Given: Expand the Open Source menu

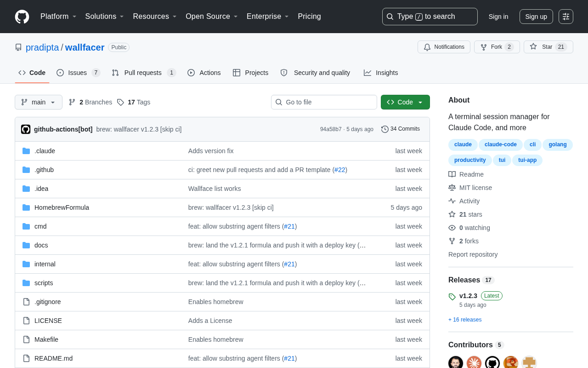Looking at the screenshot, I should click(212, 17).
